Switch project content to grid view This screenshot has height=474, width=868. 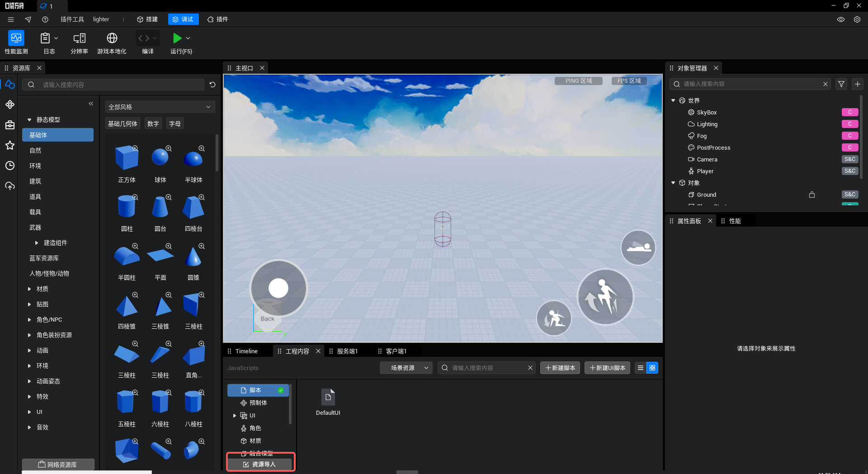[652, 368]
